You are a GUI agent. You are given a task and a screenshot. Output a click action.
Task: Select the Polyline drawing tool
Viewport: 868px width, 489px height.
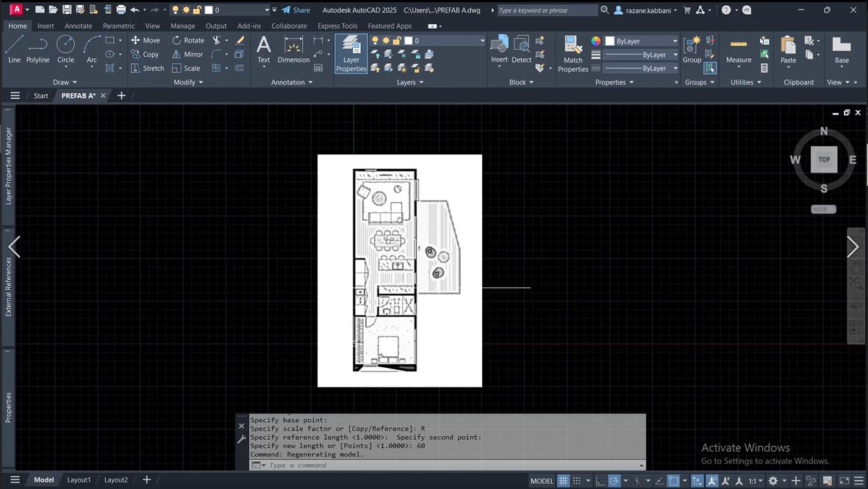(37, 50)
